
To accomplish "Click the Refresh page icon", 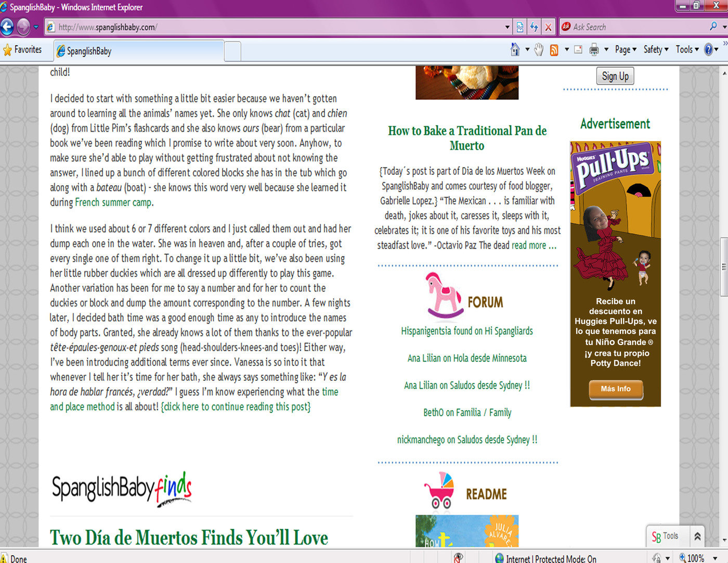I will point(534,27).
